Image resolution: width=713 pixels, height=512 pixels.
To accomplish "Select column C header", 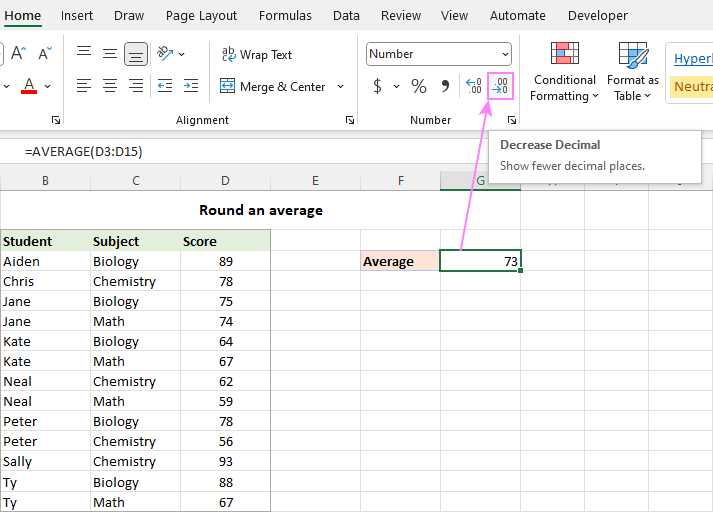I will pyautogui.click(x=136, y=181).
